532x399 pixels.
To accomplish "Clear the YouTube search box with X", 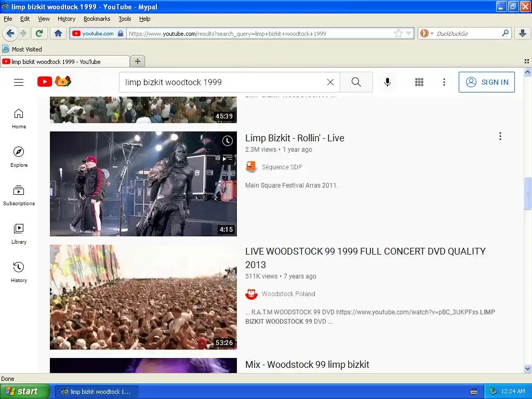I will (x=330, y=82).
